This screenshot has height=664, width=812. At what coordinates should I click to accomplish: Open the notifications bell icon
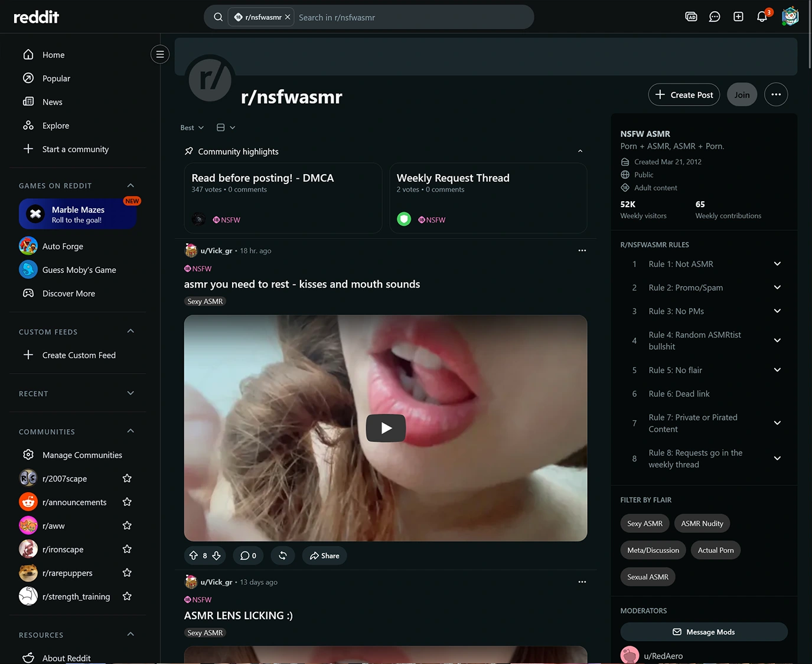click(762, 17)
